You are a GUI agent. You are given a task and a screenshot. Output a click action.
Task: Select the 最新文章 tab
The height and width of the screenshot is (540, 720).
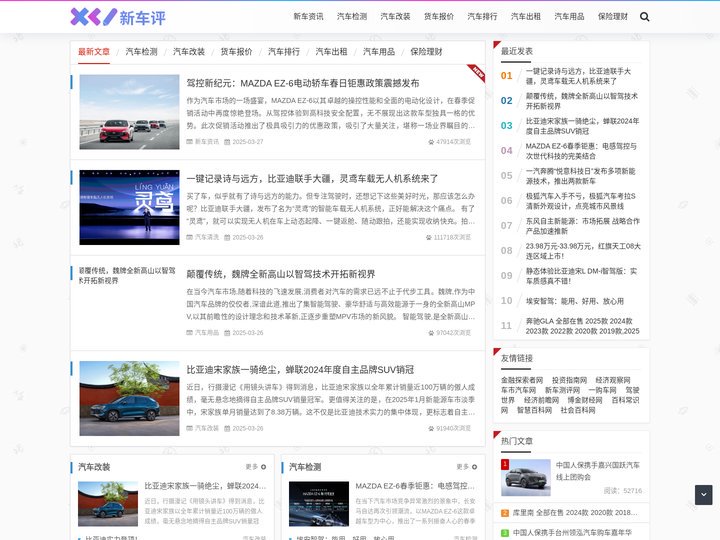94,51
